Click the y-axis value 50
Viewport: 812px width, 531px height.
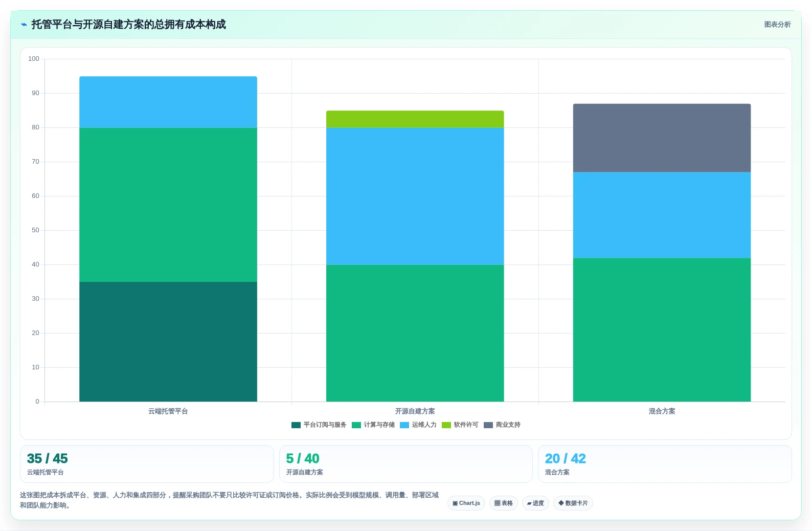click(35, 230)
